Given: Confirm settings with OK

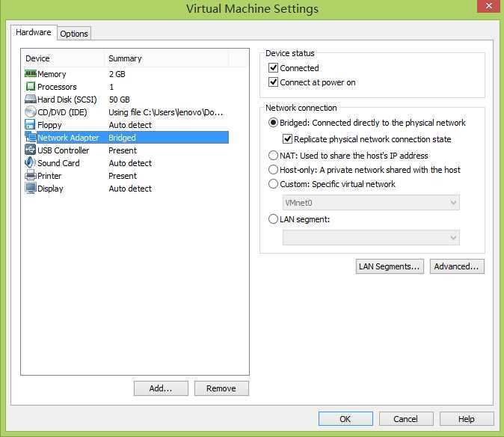Looking at the screenshot, I should pyautogui.click(x=345, y=419).
